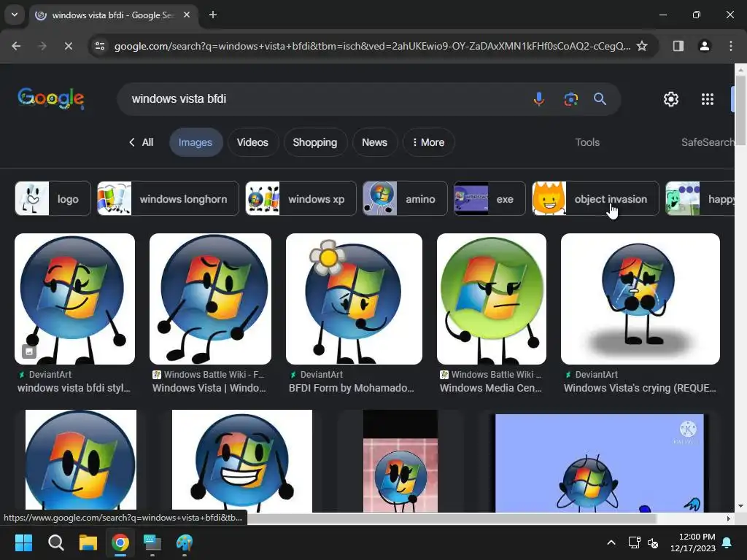Image resolution: width=747 pixels, height=560 pixels.
Task: Open Chrome's three-dot menu
Action: [x=731, y=46]
